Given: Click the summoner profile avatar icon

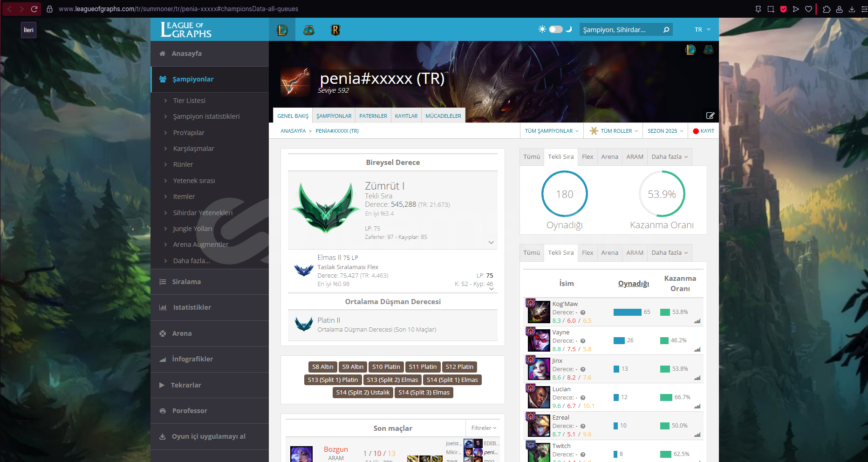Looking at the screenshot, I should click(295, 82).
